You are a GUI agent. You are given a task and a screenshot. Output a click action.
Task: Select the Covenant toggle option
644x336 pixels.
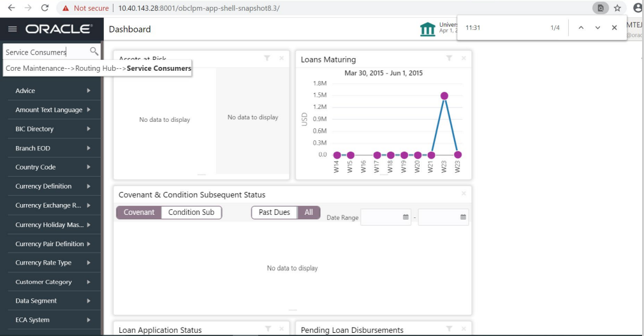139,212
